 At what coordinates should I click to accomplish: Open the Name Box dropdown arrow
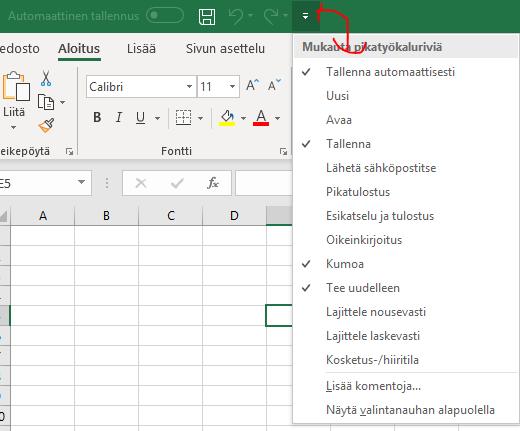(x=81, y=182)
